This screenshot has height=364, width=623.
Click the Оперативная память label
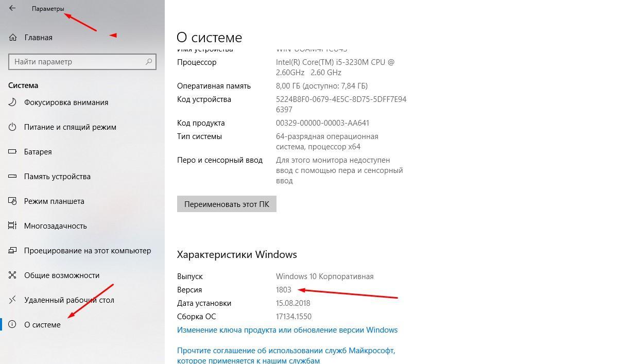coord(214,85)
